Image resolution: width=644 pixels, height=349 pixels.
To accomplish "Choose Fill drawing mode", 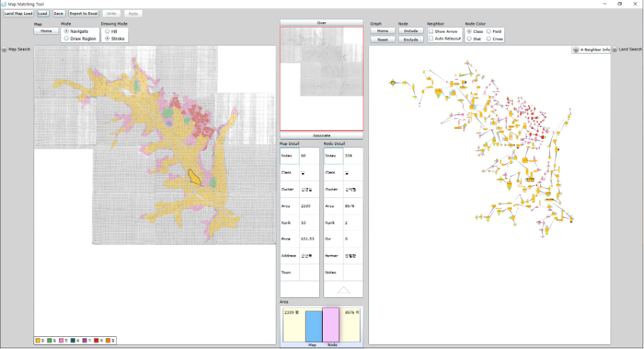I will 107,31.
